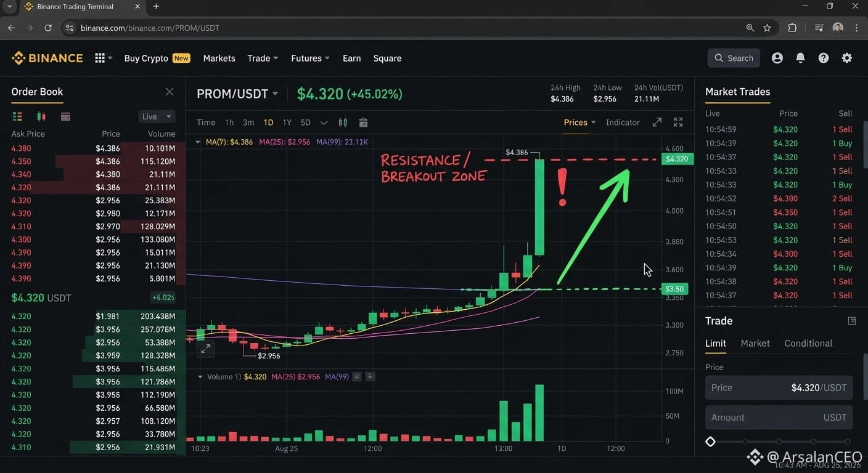Viewport: 868px width, 473px height.
Task: Open a new browser tab
Action: coord(156,6)
